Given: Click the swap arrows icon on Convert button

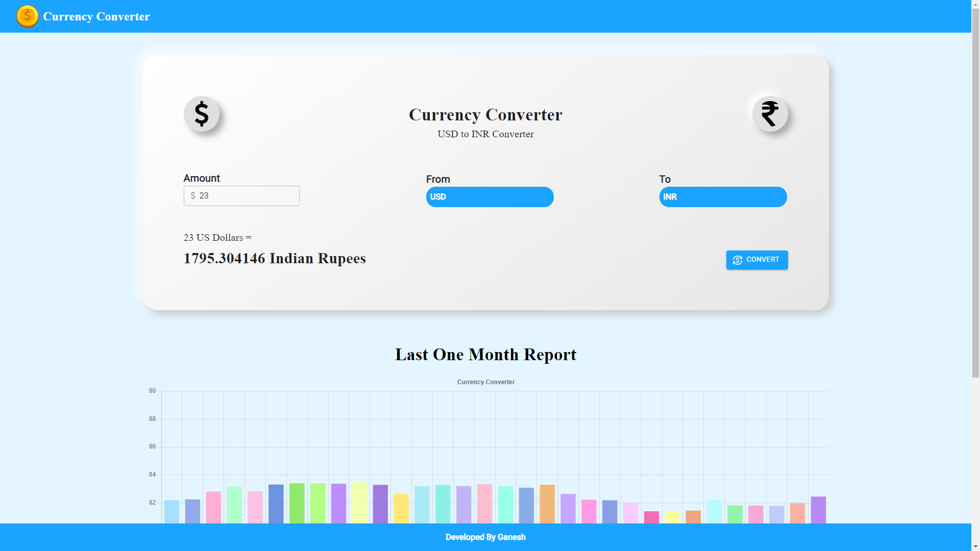Looking at the screenshot, I should (x=737, y=260).
